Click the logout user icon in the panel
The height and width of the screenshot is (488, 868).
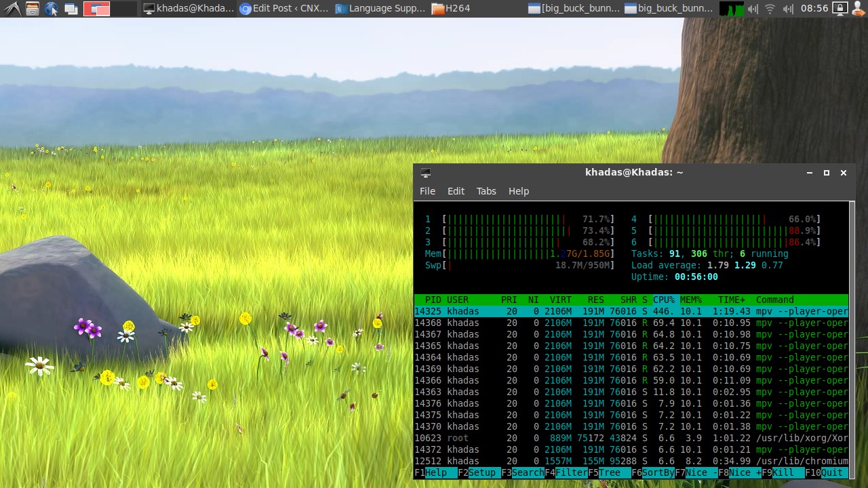(858, 9)
